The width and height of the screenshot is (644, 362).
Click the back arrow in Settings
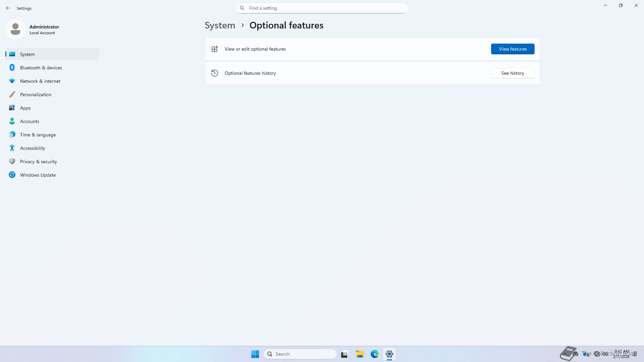(x=8, y=8)
